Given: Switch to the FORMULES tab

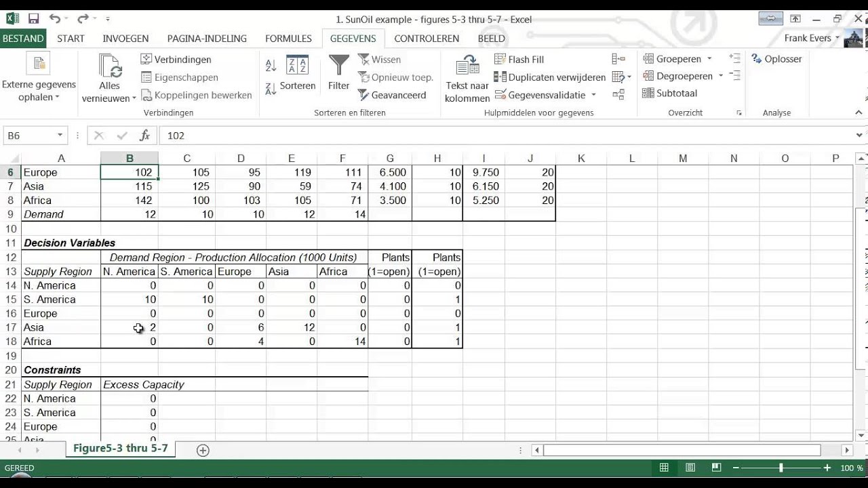Looking at the screenshot, I should 288,39.
